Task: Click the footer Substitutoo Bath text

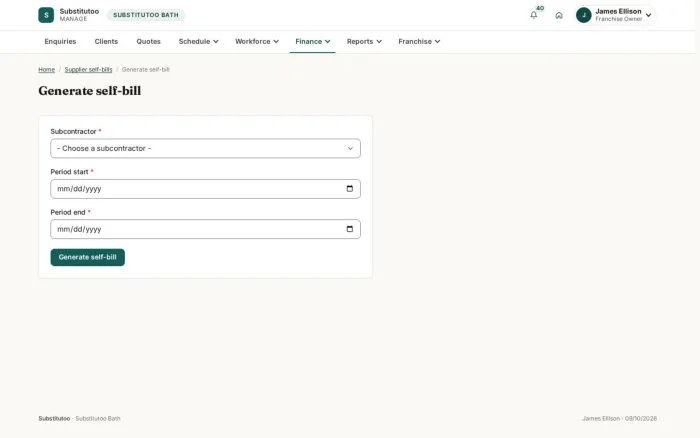Action: tap(98, 418)
